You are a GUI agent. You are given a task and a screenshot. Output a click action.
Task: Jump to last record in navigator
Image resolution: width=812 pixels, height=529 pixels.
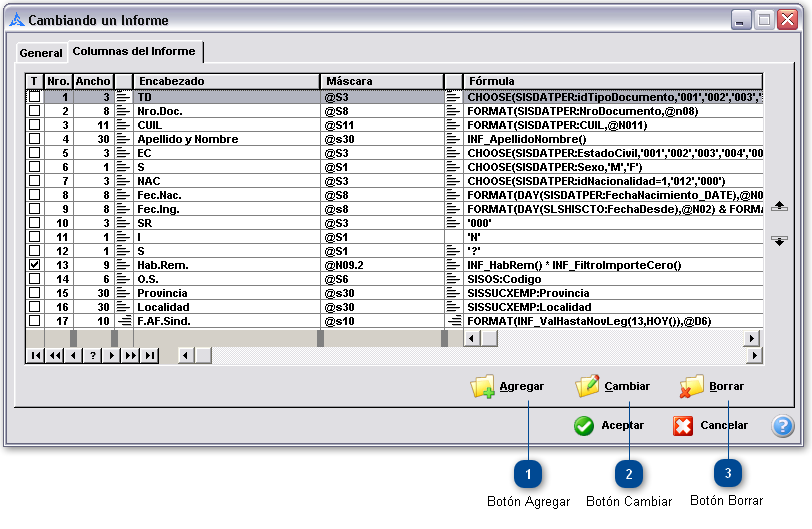point(150,355)
